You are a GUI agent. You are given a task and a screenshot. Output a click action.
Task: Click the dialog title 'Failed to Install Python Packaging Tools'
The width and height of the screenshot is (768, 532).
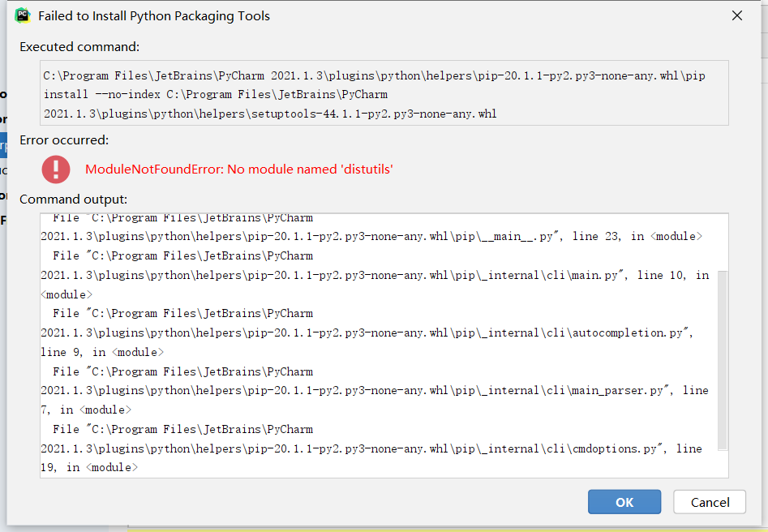pyautogui.click(x=154, y=16)
